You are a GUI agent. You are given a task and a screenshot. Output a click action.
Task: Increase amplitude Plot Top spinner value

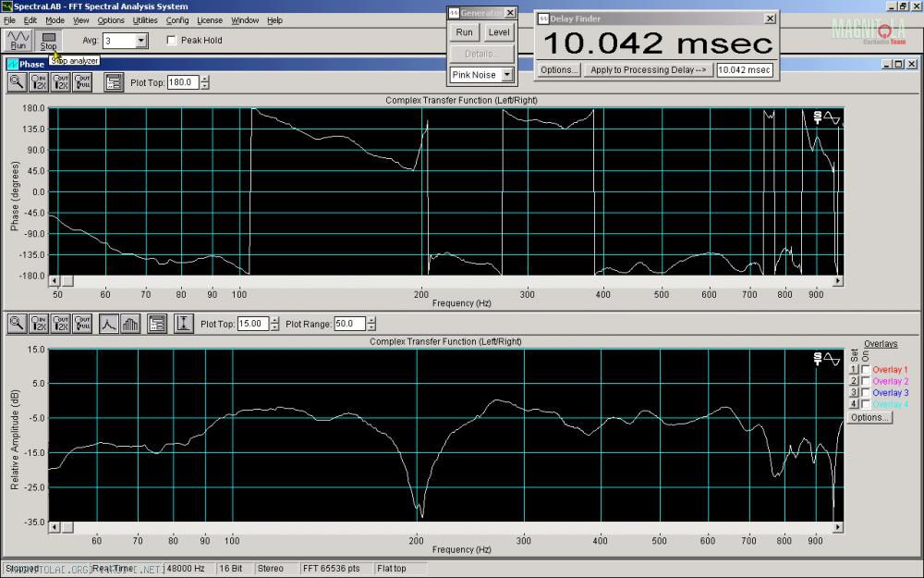coord(274,320)
